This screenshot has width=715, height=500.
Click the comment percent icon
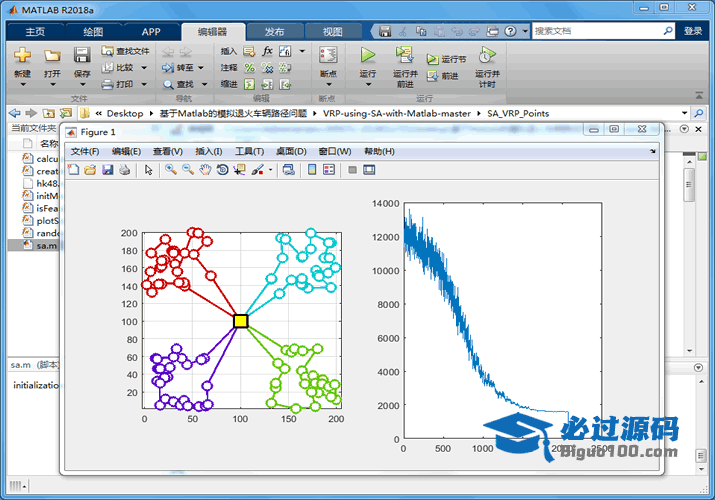click(x=249, y=68)
